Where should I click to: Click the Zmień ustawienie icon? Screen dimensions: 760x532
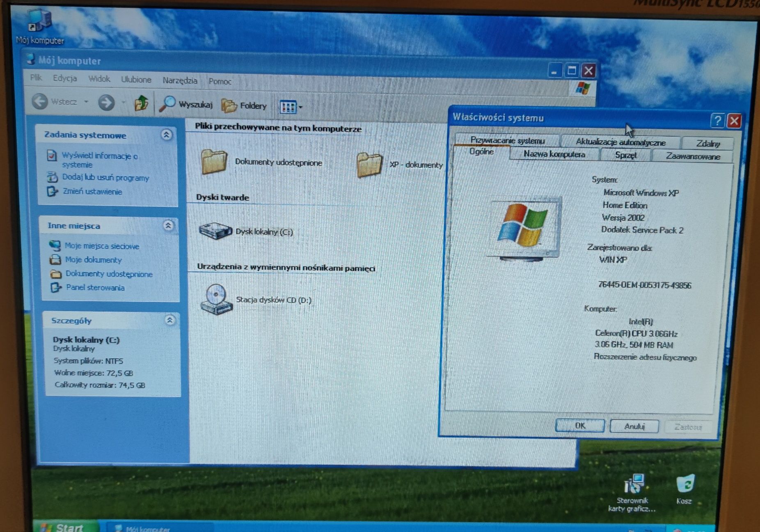pyautogui.click(x=52, y=191)
